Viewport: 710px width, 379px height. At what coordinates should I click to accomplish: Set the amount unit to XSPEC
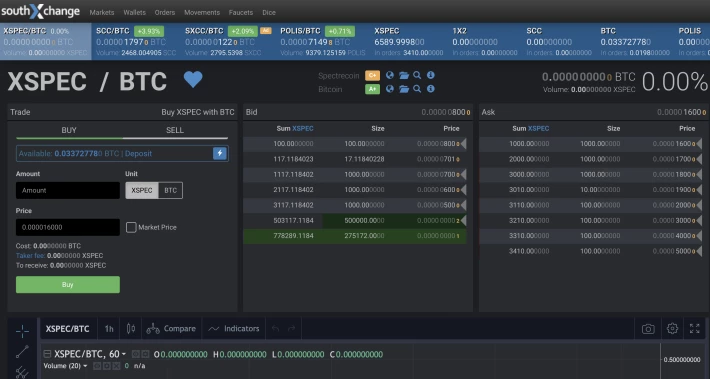coord(142,191)
